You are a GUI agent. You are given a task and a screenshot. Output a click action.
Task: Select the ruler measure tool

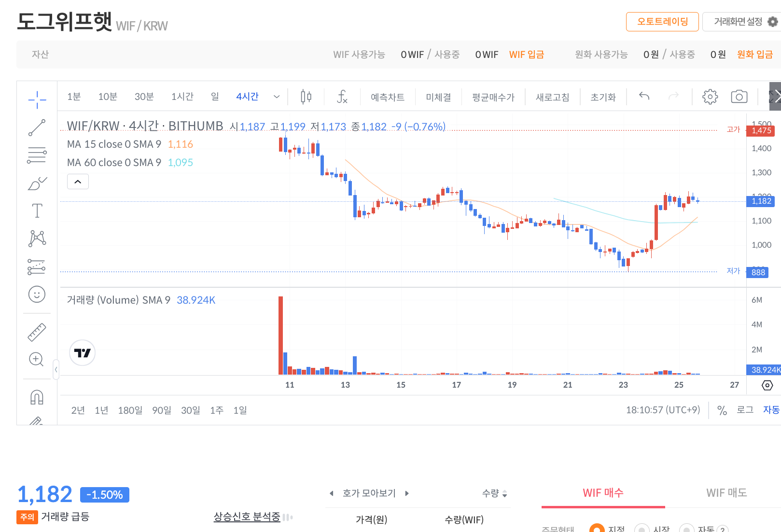[x=37, y=332]
